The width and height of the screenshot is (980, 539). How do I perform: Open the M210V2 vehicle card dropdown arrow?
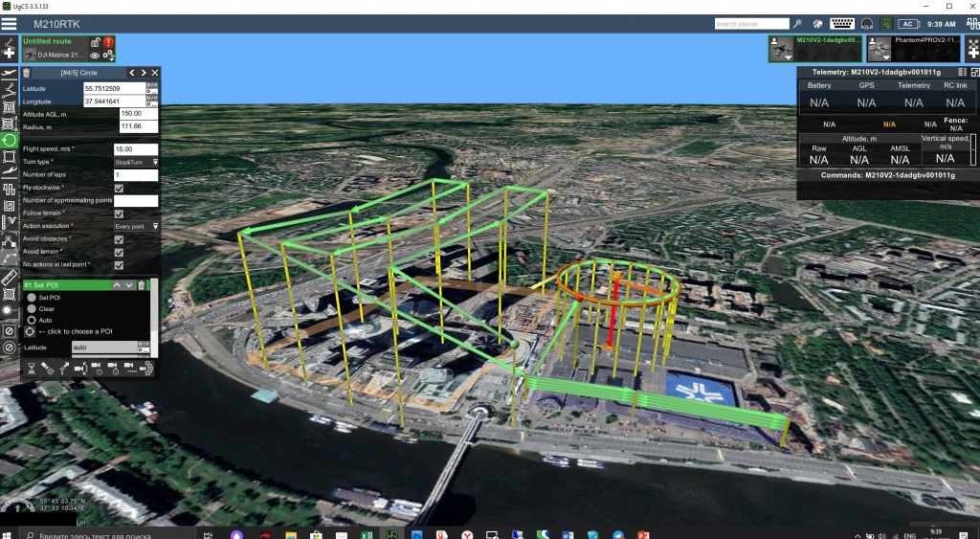click(788, 56)
